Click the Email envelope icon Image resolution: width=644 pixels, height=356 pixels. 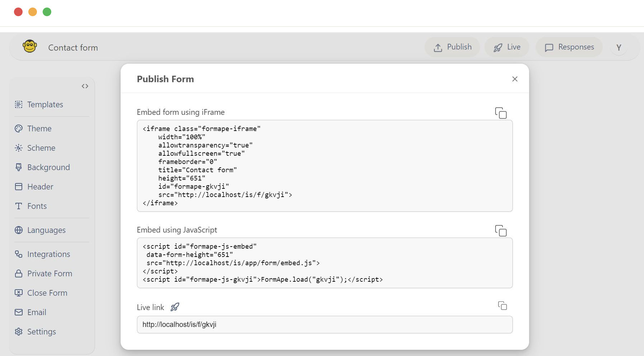click(x=19, y=312)
